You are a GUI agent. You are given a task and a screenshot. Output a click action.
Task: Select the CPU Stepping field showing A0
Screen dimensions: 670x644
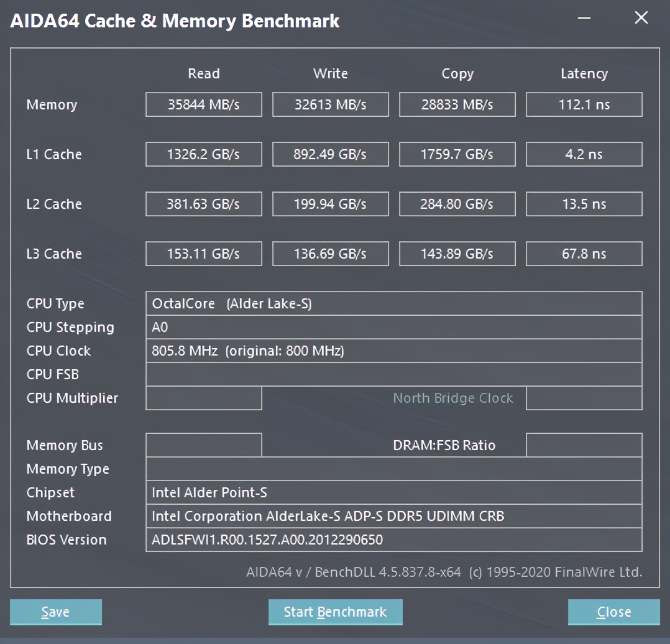click(393, 327)
